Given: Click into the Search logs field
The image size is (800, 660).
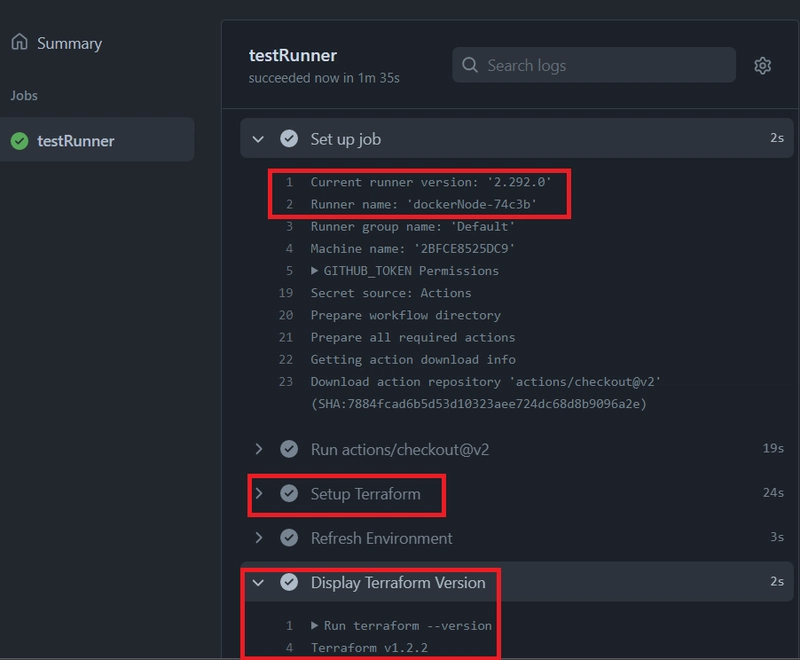Looking at the screenshot, I should tap(600, 66).
